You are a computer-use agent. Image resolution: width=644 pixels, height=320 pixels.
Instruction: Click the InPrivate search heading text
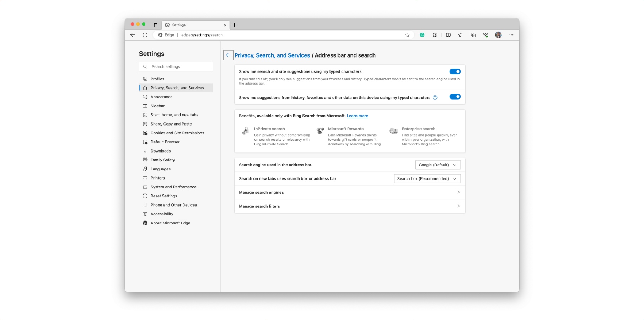coord(269,129)
